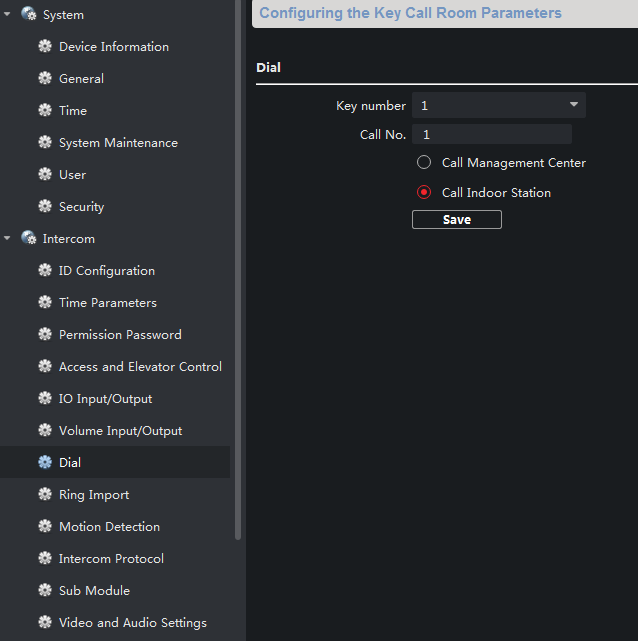Click the gear icon beside Ring Import
The width and height of the screenshot is (638, 641).
pyautogui.click(x=45, y=495)
